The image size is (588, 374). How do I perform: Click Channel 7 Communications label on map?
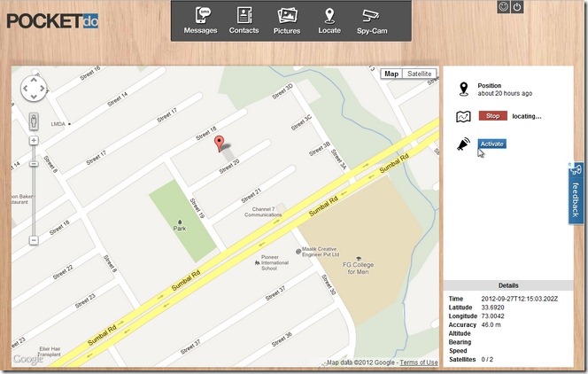click(263, 212)
